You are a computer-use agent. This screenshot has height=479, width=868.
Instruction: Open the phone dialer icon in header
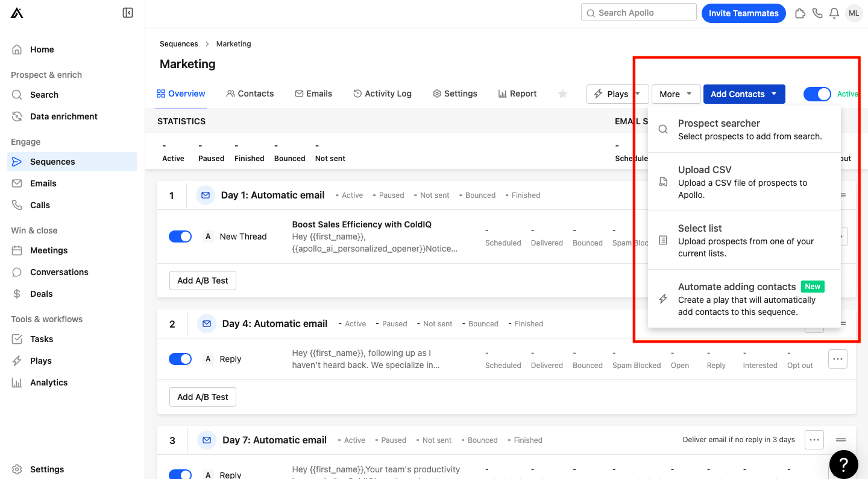pos(817,13)
